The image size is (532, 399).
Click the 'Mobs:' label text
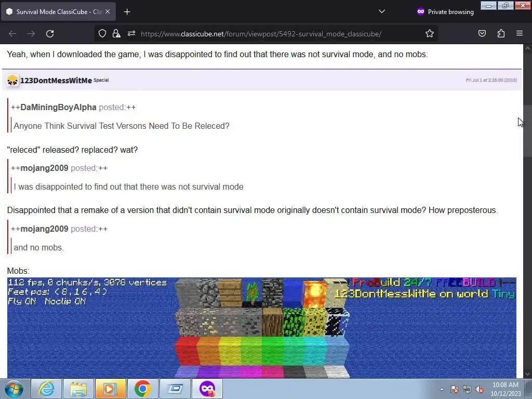pos(18,271)
